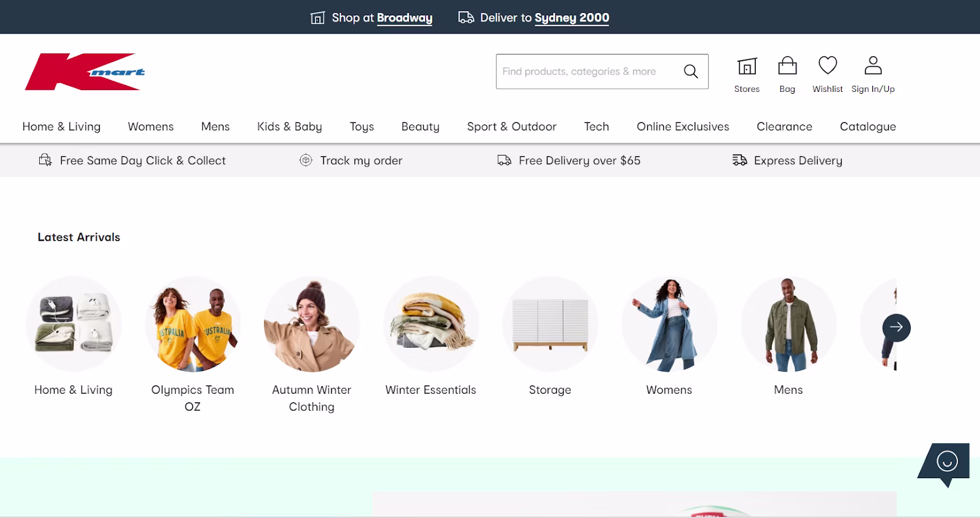The height and width of the screenshot is (518, 980).
Task: Open the Womens denim coat thumbnail
Action: tap(669, 324)
